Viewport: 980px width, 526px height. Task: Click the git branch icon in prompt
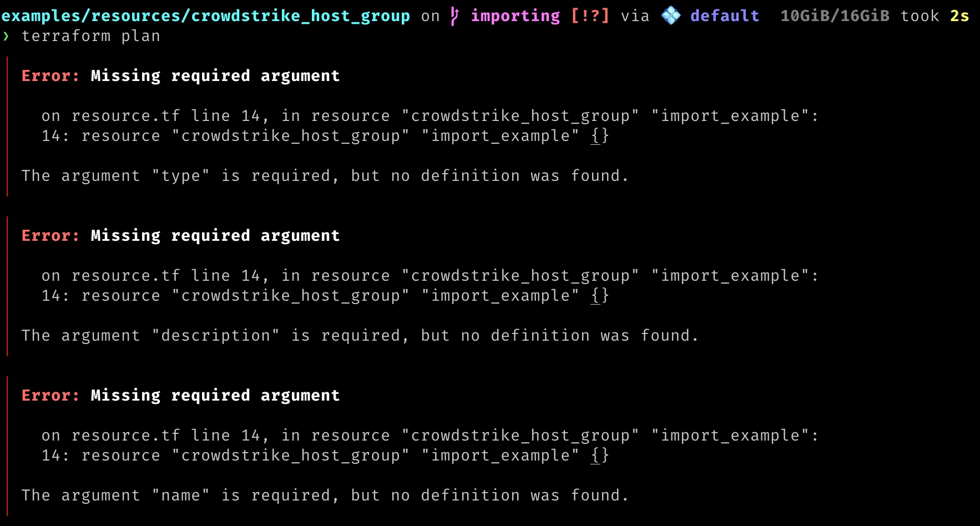tap(454, 16)
